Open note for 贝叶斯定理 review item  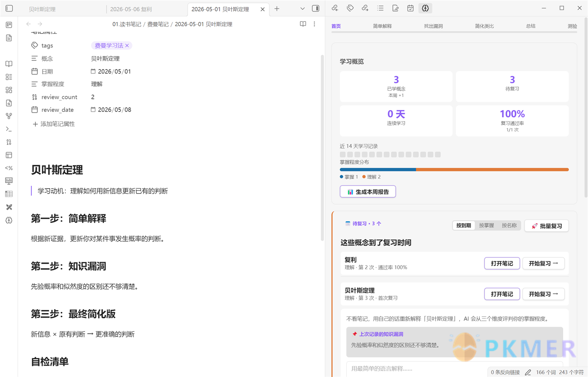click(502, 294)
